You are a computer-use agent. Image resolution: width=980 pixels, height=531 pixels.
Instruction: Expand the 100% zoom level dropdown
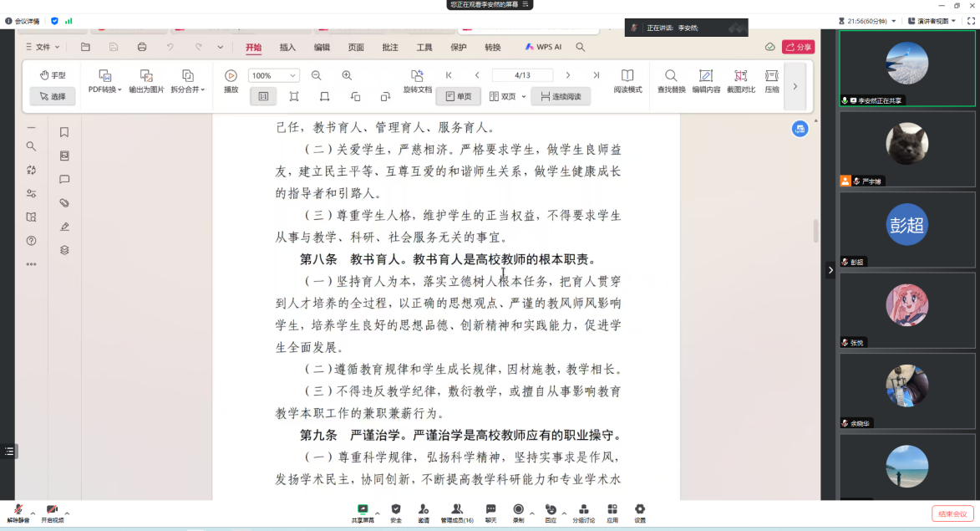pos(293,75)
